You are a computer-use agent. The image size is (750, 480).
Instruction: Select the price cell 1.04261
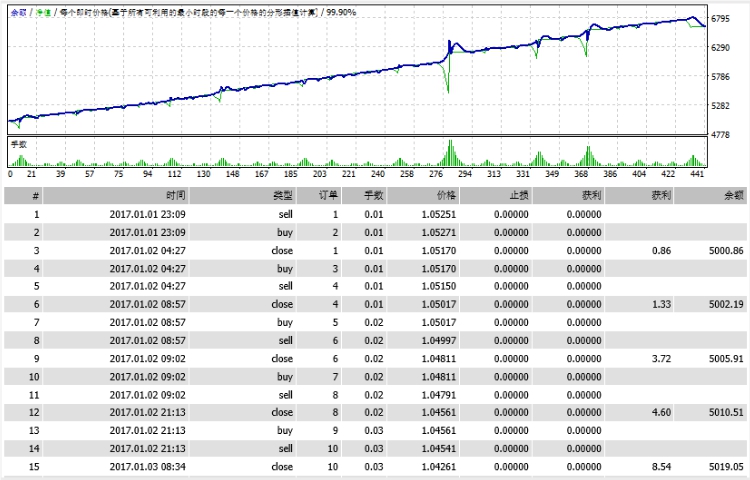pos(439,467)
